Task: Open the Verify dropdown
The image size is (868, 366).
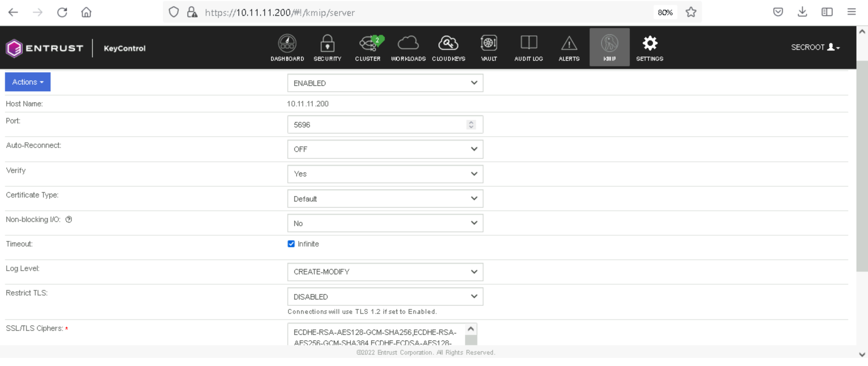Action: coord(385,174)
